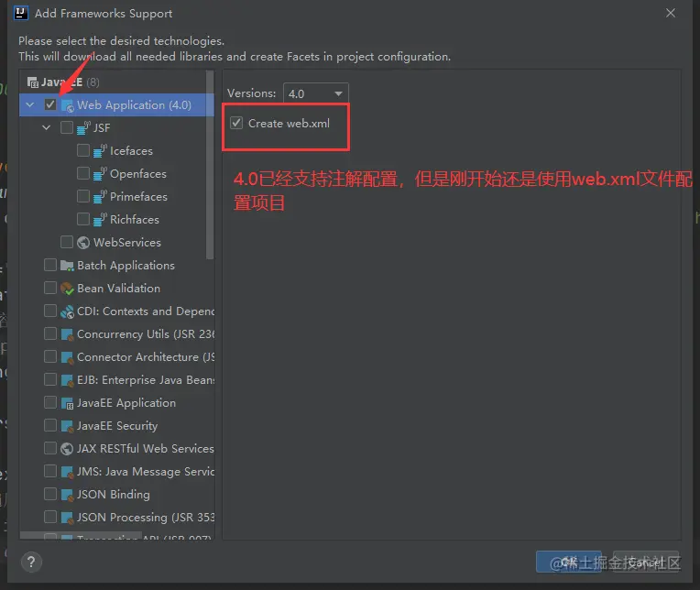Click the Batch Applications folder icon
The width and height of the screenshot is (700, 590).
(x=67, y=266)
